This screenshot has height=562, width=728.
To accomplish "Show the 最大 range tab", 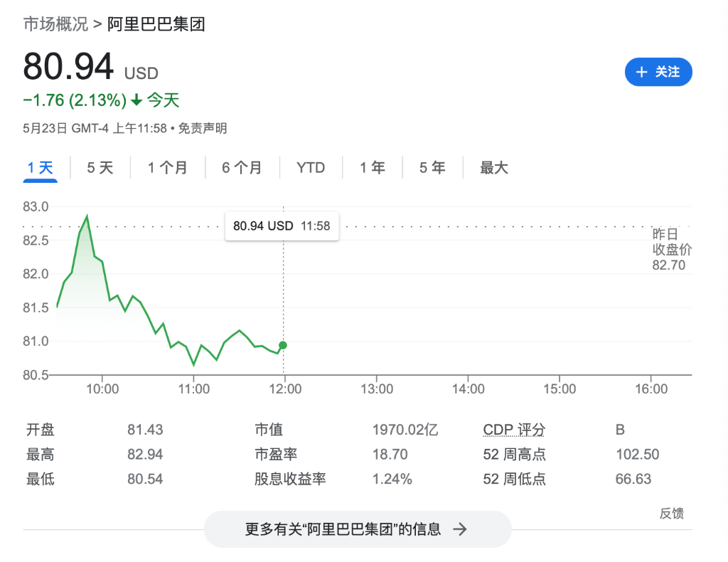I will pyautogui.click(x=494, y=168).
